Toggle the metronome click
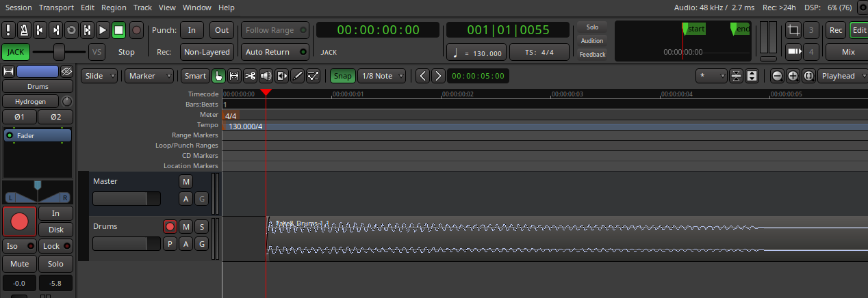 click(x=24, y=30)
